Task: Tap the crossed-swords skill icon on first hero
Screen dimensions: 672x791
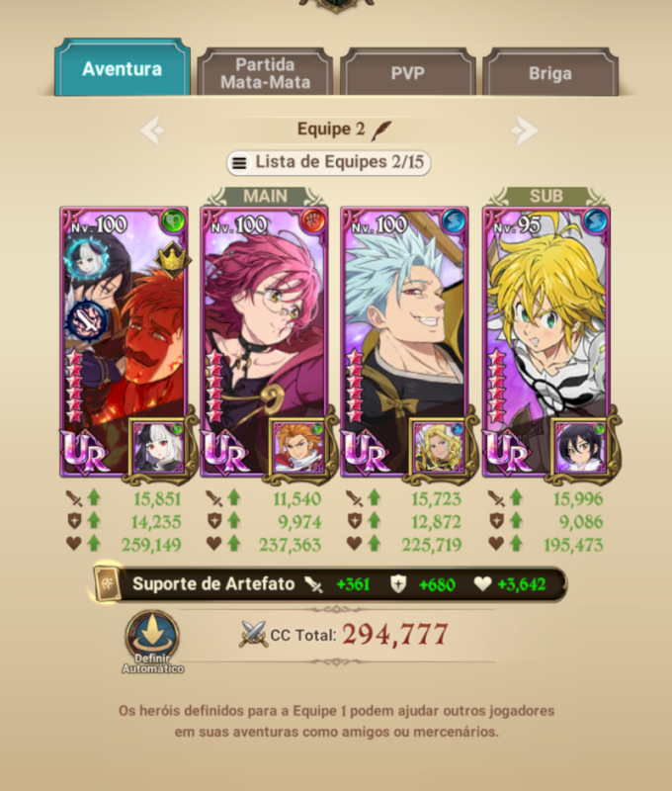Action: (87, 320)
